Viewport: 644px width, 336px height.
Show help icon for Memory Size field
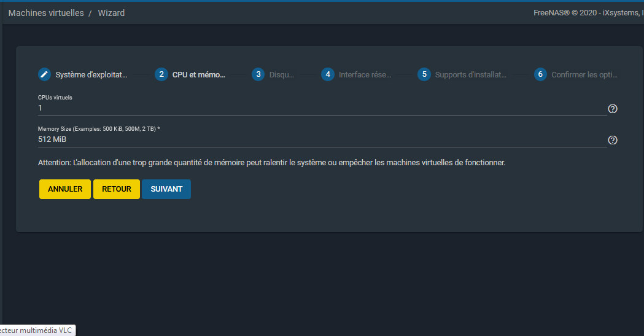(612, 140)
